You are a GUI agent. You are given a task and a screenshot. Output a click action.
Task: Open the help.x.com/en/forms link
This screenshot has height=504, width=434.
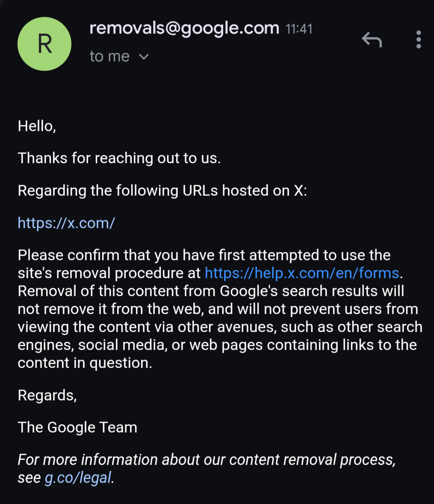302,273
